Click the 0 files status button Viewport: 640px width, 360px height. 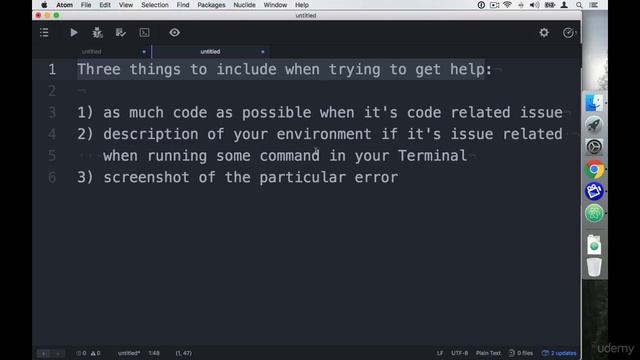coord(521,353)
